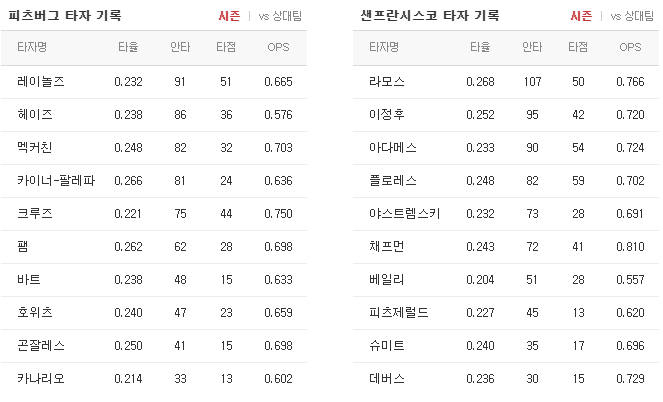Click on player 피츠제럴드
Viewport: 663px width, 402px height.
(398, 312)
